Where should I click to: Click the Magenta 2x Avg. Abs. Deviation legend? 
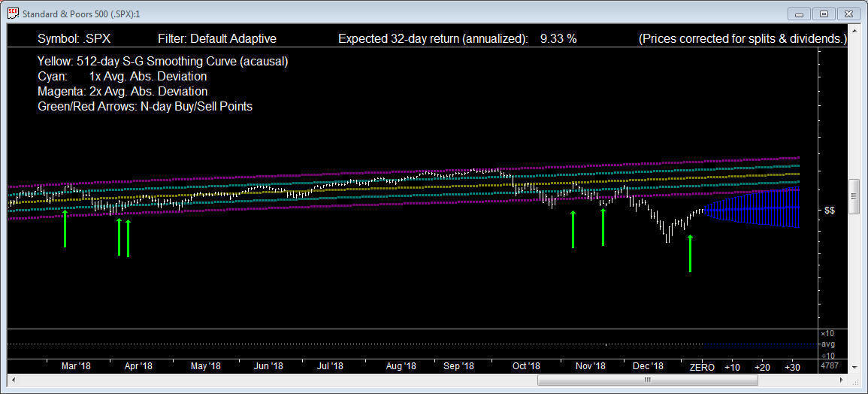pyautogui.click(x=122, y=92)
